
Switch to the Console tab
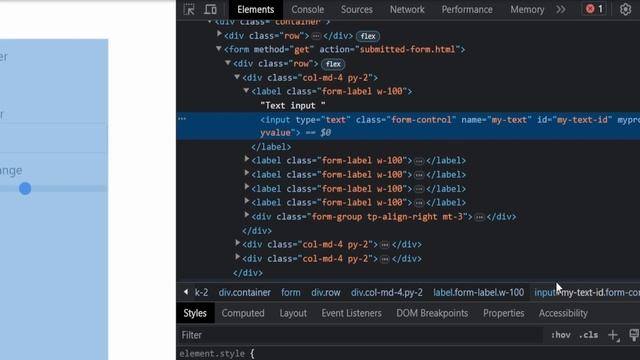307,9
